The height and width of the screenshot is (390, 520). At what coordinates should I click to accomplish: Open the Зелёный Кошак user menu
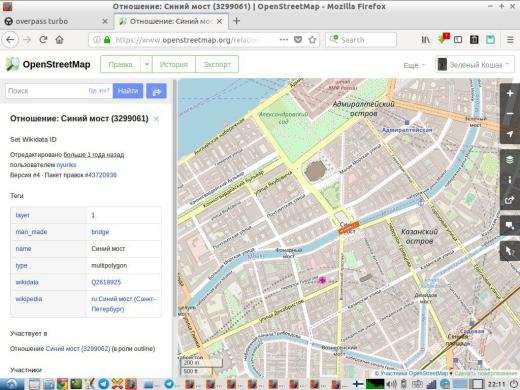coord(474,65)
